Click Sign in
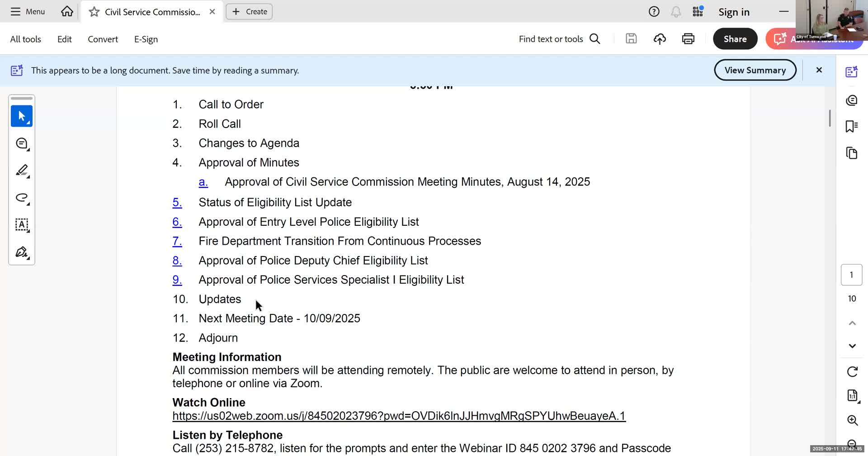Viewport: 868px width, 456px height. pos(734,12)
